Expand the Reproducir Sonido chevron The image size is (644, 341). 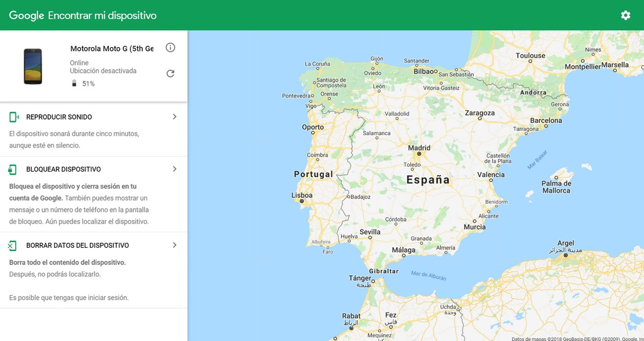[174, 117]
